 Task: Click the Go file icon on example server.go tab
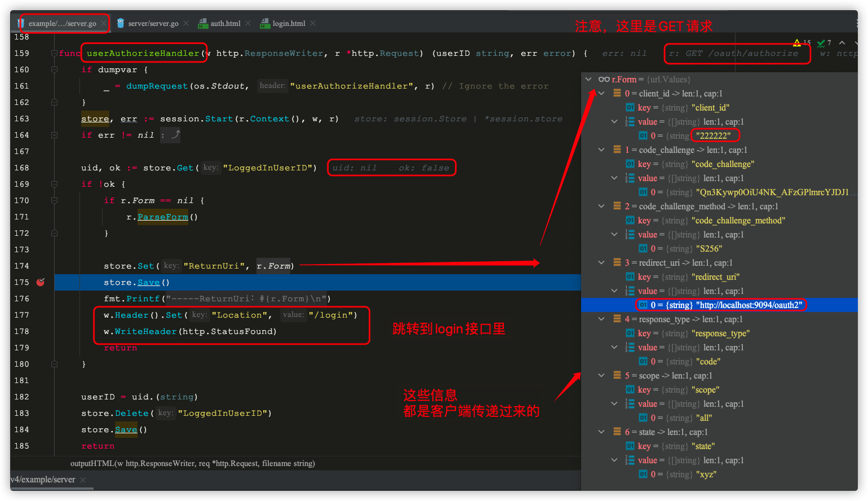click(21, 23)
